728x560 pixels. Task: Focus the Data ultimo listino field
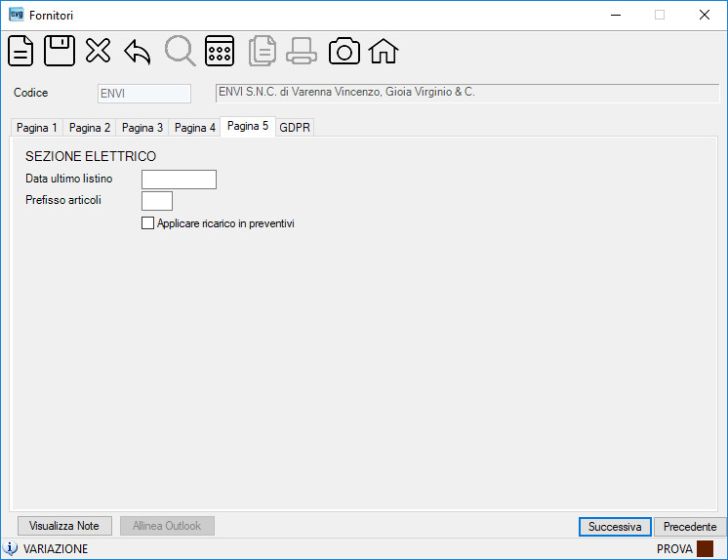point(179,180)
